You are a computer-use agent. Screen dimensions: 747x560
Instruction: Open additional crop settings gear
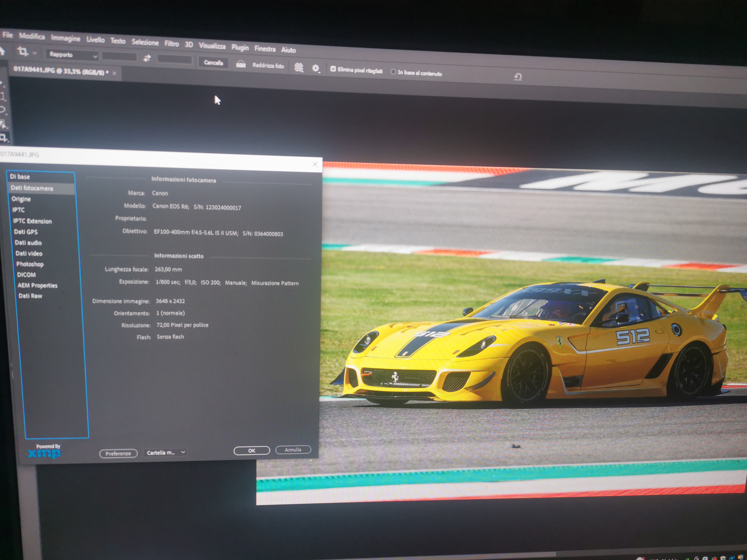tap(316, 69)
